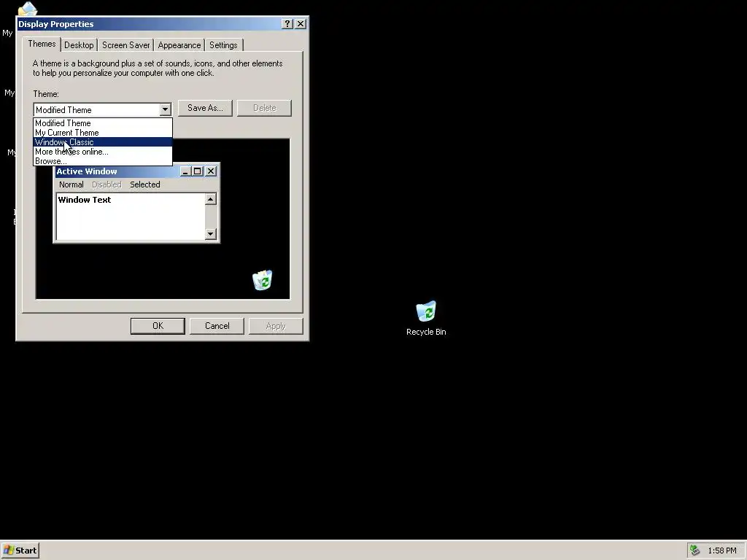Click the preview window close icon
The image size is (747, 560).
pyautogui.click(x=211, y=171)
